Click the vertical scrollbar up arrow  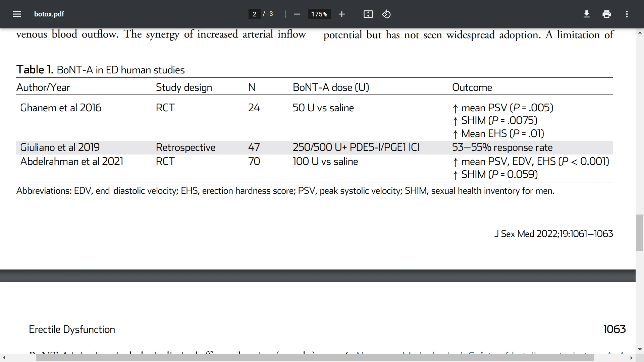coord(640,33)
